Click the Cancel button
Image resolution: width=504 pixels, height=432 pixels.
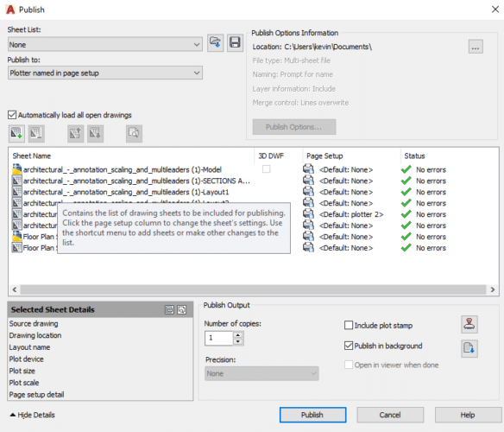point(390,415)
